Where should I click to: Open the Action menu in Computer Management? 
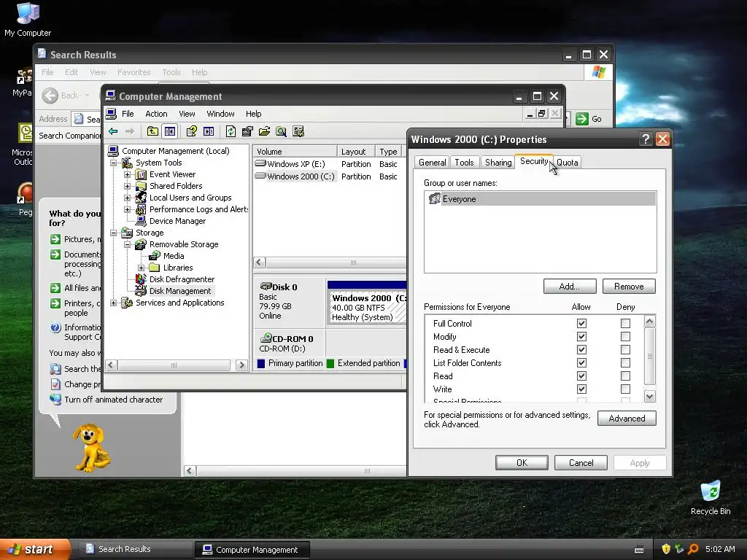coord(156,114)
